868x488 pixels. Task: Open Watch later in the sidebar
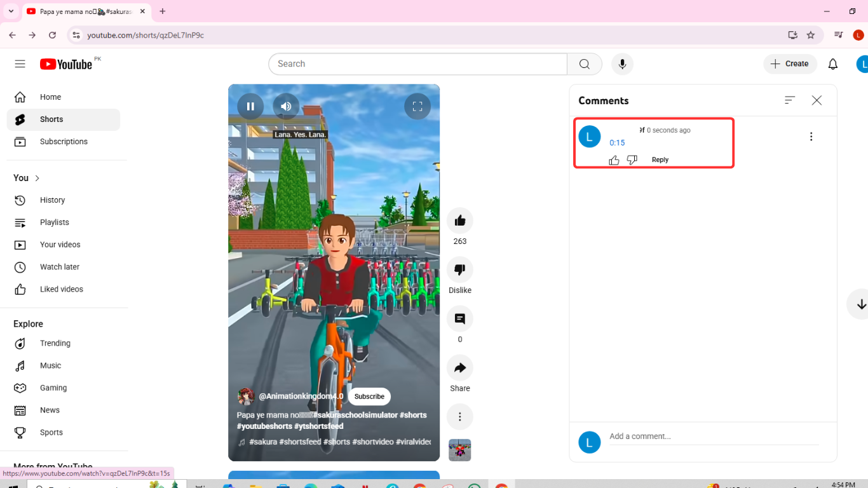64,267
